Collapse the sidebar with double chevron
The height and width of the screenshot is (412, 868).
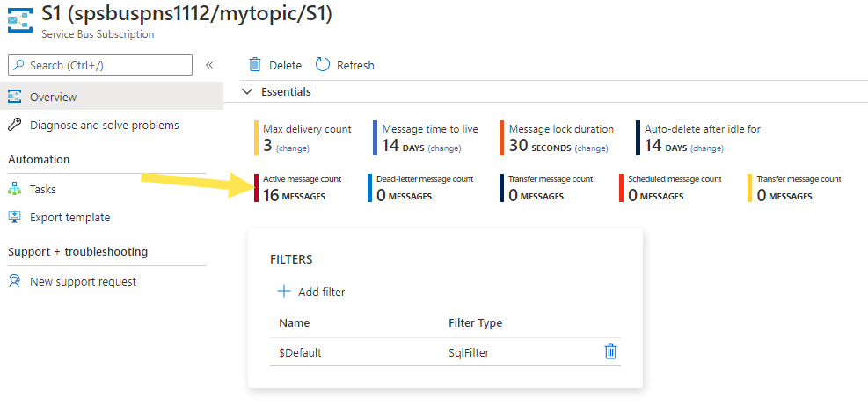coord(209,65)
